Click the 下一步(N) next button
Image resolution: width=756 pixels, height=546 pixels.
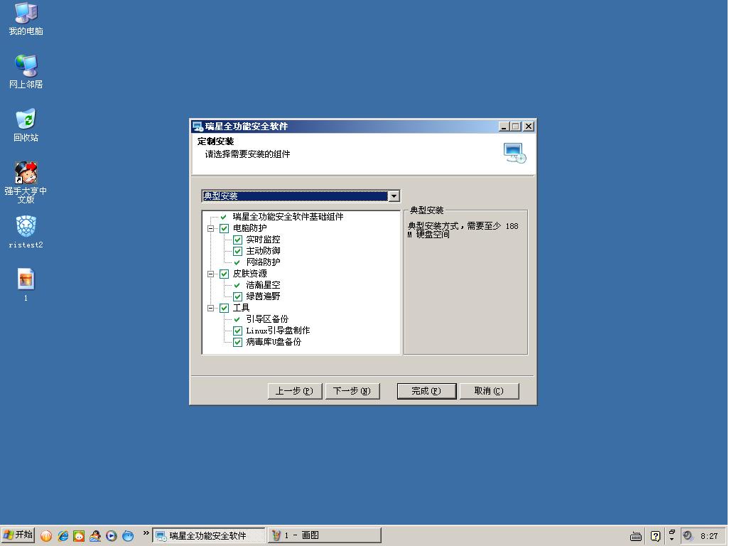tap(352, 391)
